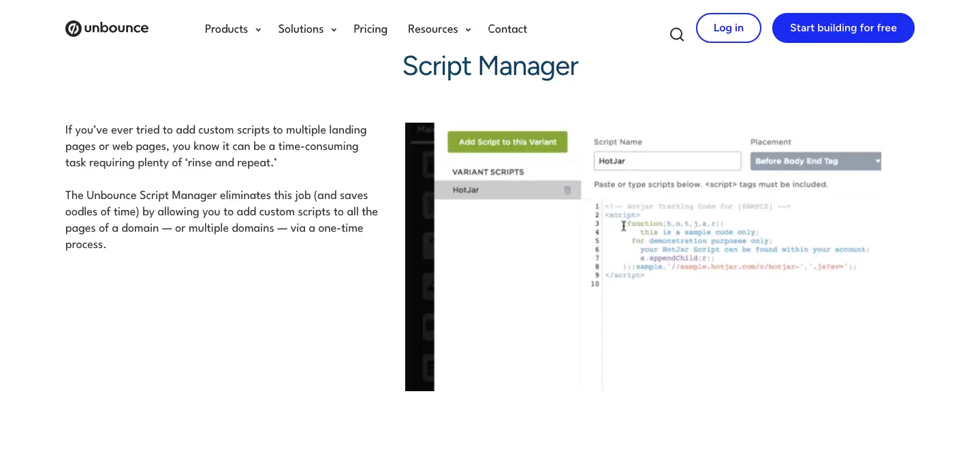Click Add Script to this Variant
The image size is (980, 460).
[507, 142]
